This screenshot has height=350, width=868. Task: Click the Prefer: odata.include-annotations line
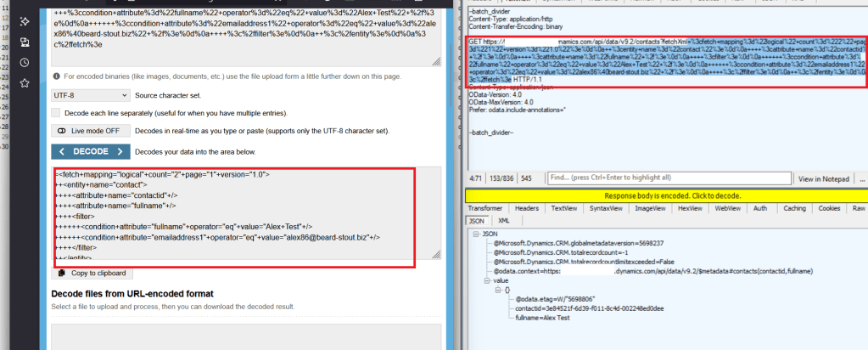click(517, 110)
